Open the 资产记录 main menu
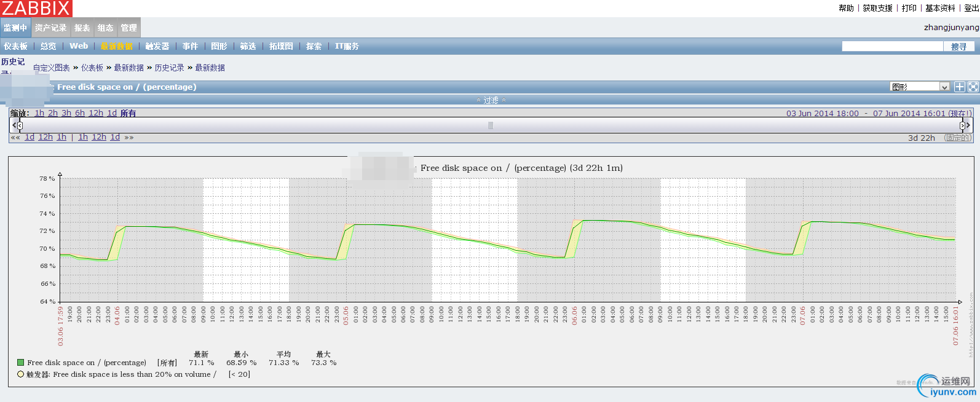980x402 pixels. 50,28
